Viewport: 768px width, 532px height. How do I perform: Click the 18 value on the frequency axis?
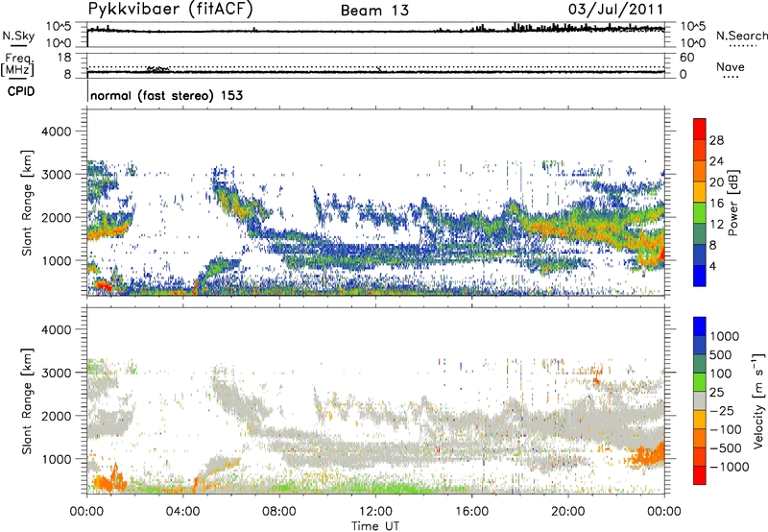pos(64,58)
